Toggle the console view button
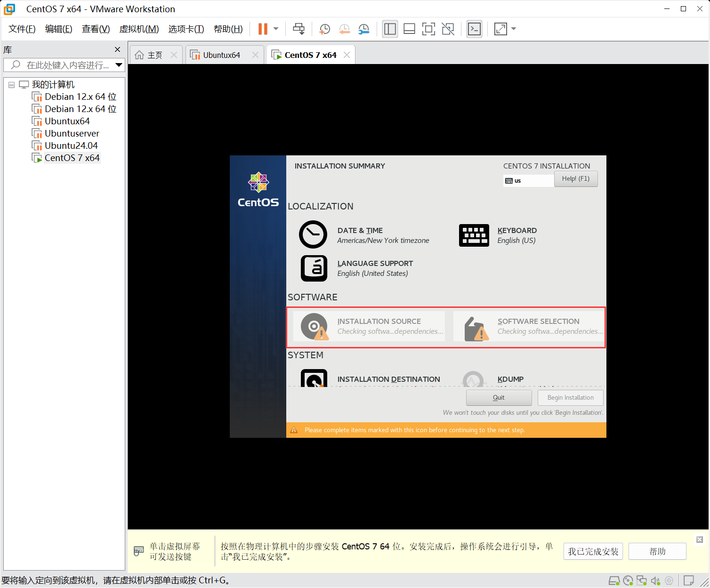 474,29
